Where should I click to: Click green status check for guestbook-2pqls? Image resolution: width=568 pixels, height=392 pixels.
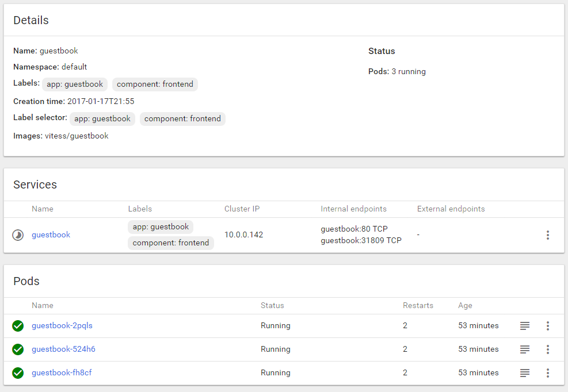coord(18,326)
